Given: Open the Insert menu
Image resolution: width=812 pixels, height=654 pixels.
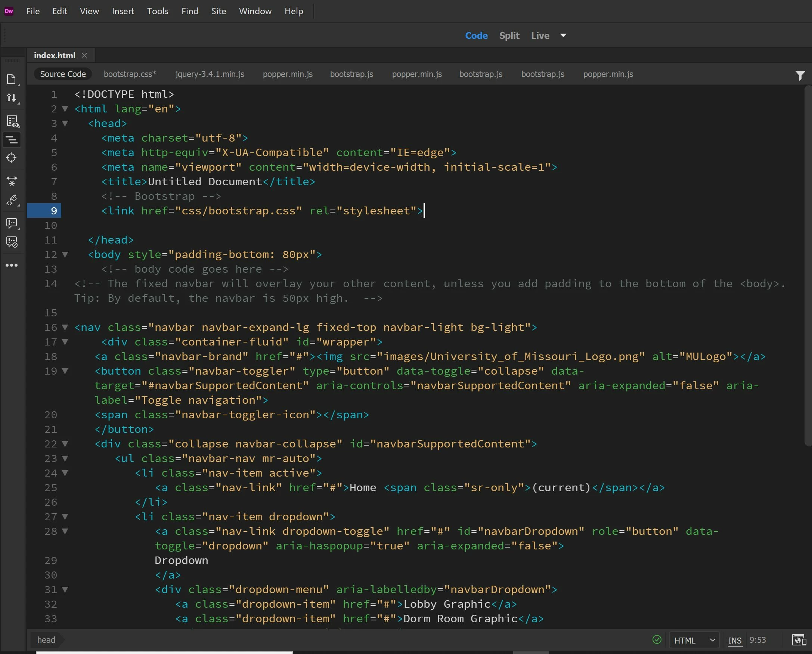Looking at the screenshot, I should pyautogui.click(x=123, y=11).
